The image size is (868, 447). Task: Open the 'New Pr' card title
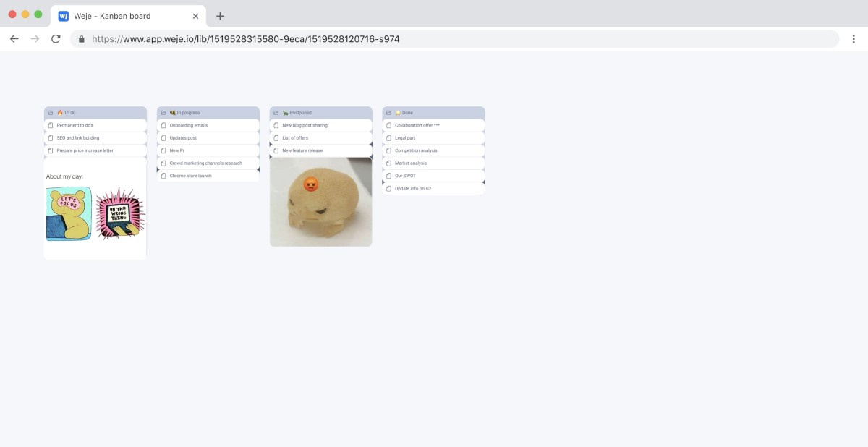click(177, 150)
